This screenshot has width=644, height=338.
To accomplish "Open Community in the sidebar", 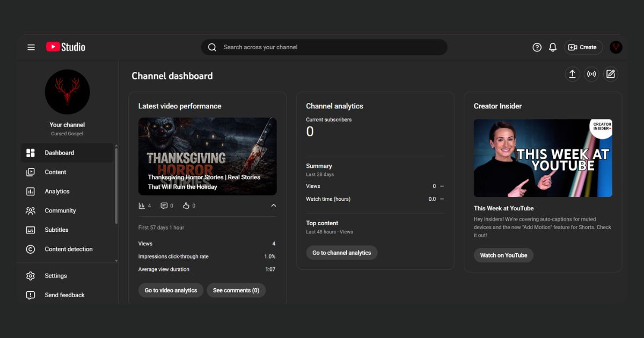I will coord(67,211).
